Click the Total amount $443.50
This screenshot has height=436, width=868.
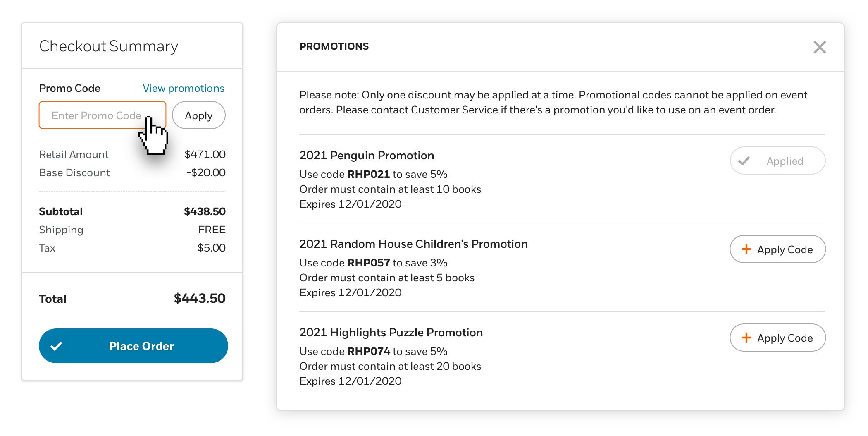[x=200, y=298]
